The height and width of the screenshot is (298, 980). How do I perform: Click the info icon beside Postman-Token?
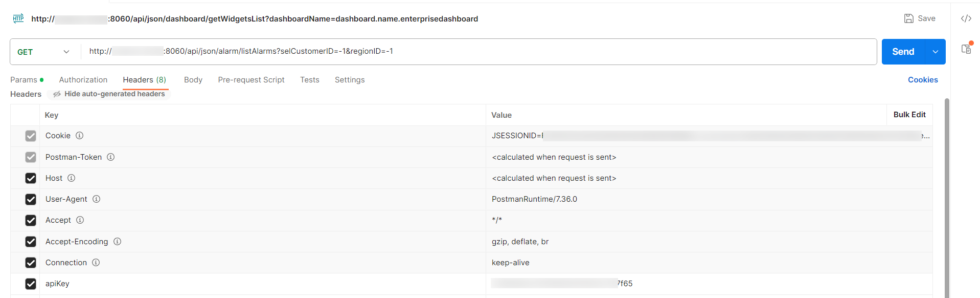(110, 157)
